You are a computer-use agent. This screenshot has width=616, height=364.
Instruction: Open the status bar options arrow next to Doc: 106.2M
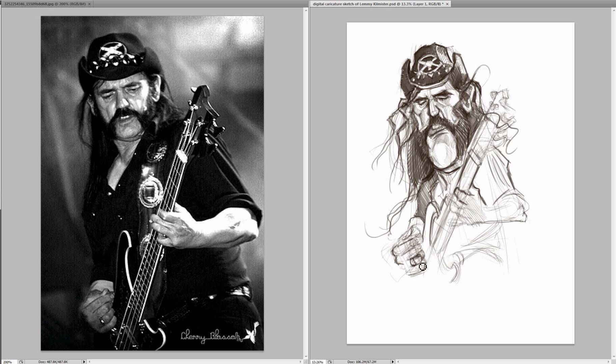tap(392, 361)
